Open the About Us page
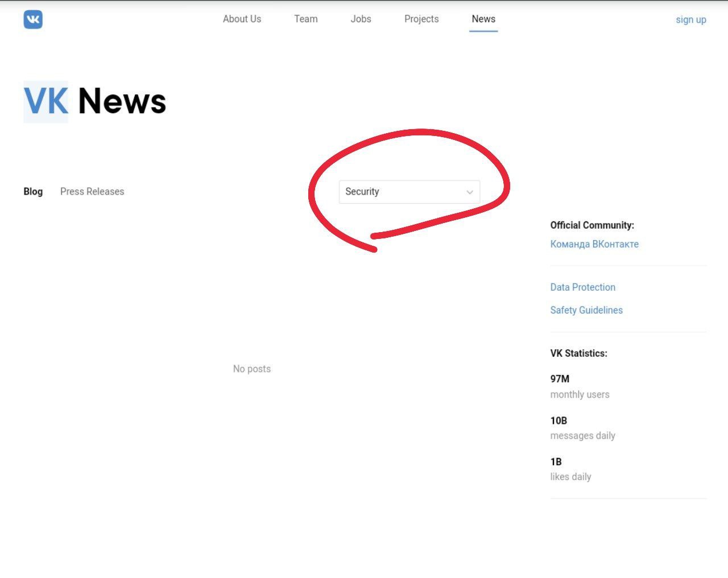 tap(242, 19)
